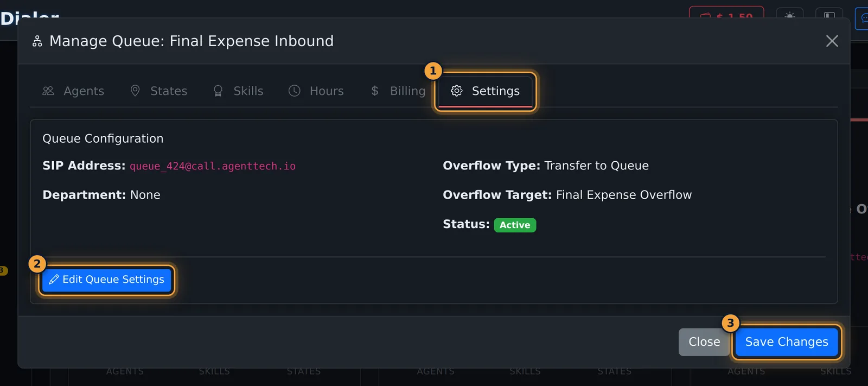Click the theme toggle sun icon behind the dialog

tap(790, 15)
